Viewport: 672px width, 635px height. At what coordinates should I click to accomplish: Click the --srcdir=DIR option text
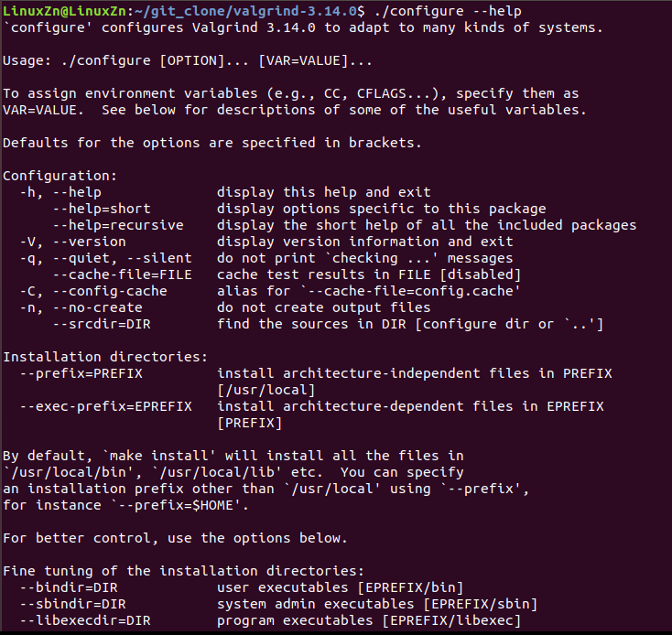coord(97,324)
